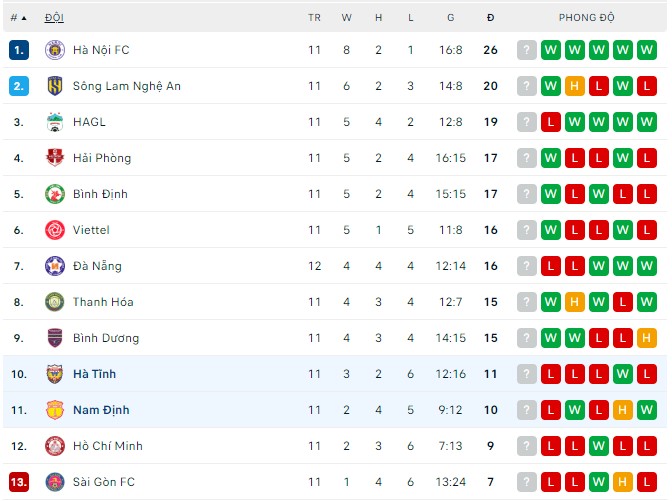The image size is (672, 501).
Task: Click the Sông Lam Nghệ An crest
Action: [55, 86]
